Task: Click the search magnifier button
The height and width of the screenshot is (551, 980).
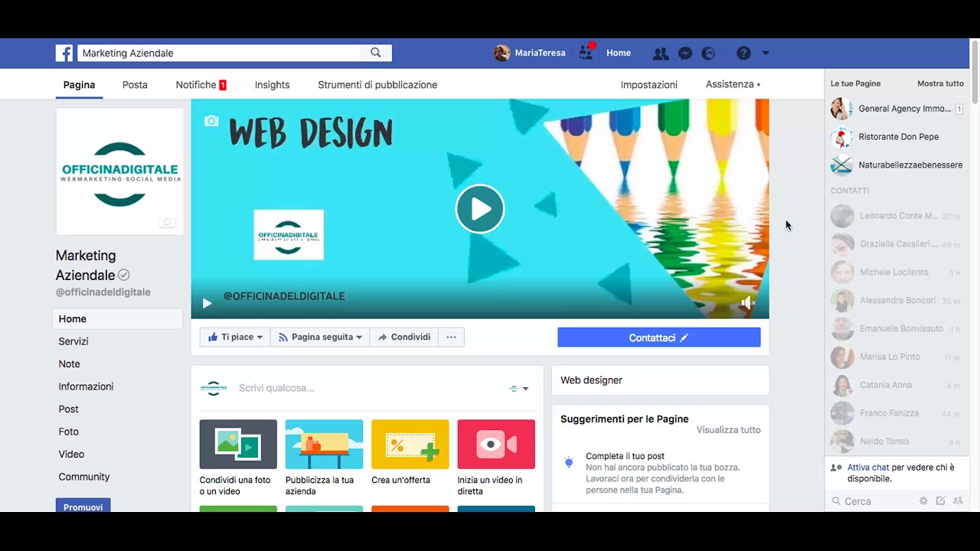Action: tap(376, 53)
